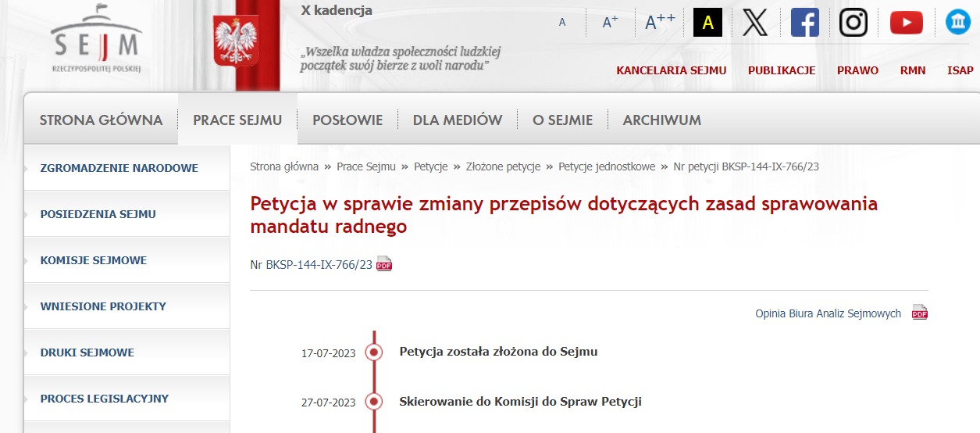Open Kancelaria Sejmu link
The height and width of the screenshot is (433, 980).
[672, 70]
